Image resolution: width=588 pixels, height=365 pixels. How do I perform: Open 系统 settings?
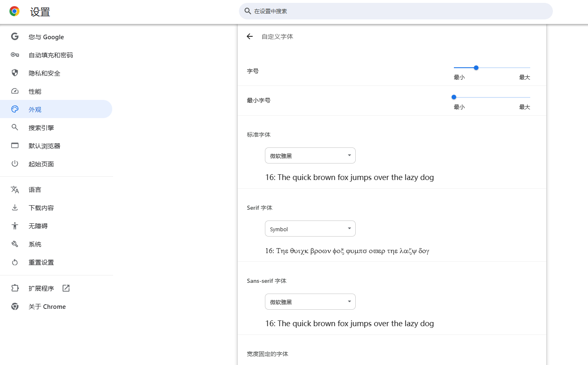(x=56, y=244)
